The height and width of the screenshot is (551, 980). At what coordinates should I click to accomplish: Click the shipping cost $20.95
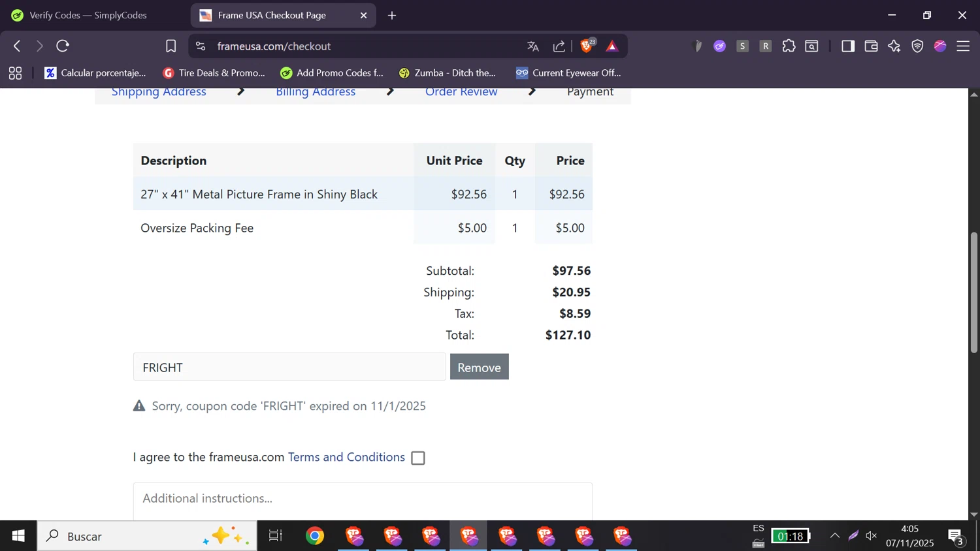click(x=571, y=292)
